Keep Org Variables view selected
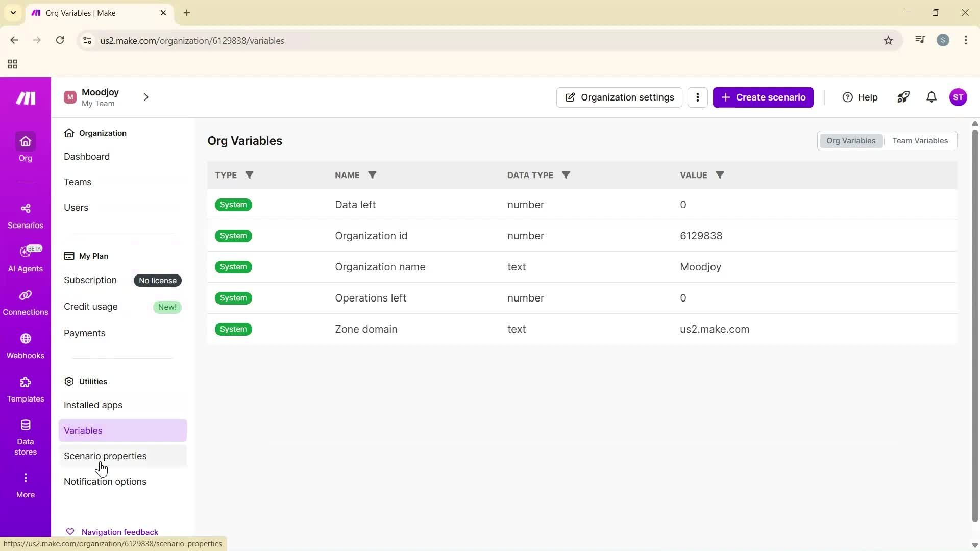Image resolution: width=980 pixels, height=551 pixels. [850, 140]
